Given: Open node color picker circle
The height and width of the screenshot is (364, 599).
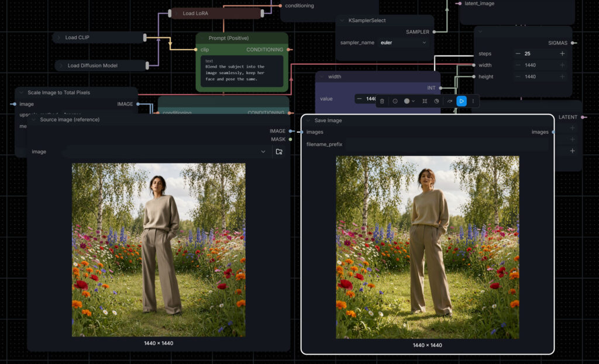Looking at the screenshot, I should (x=407, y=101).
